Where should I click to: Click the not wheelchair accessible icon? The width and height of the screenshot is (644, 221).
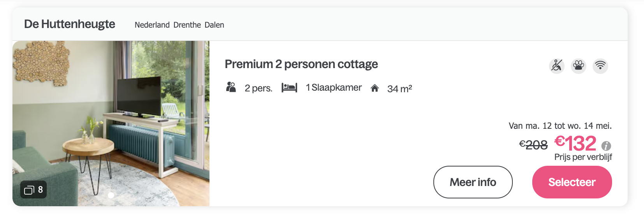(557, 66)
